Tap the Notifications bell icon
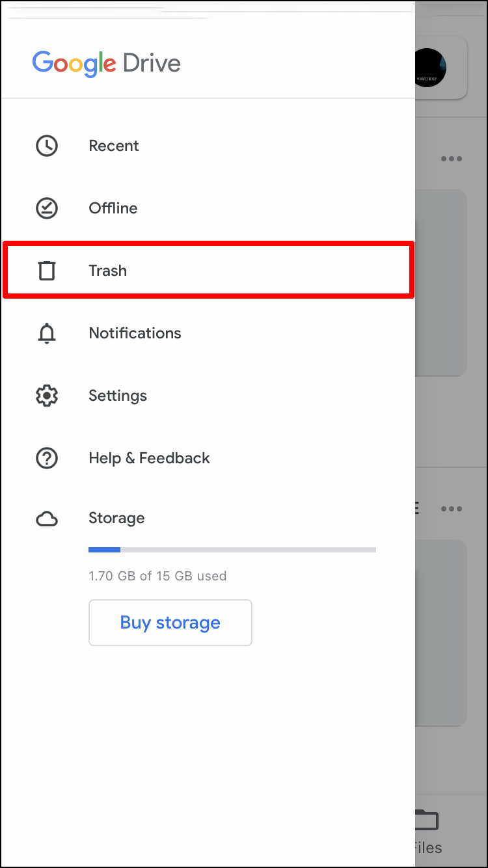Image resolution: width=488 pixels, height=868 pixels. coord(46,333)
